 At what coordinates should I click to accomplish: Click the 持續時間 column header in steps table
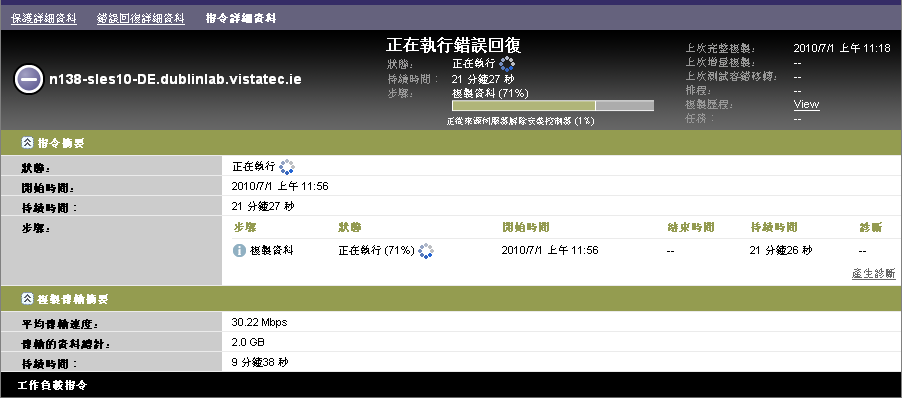[x=774, y=227]
